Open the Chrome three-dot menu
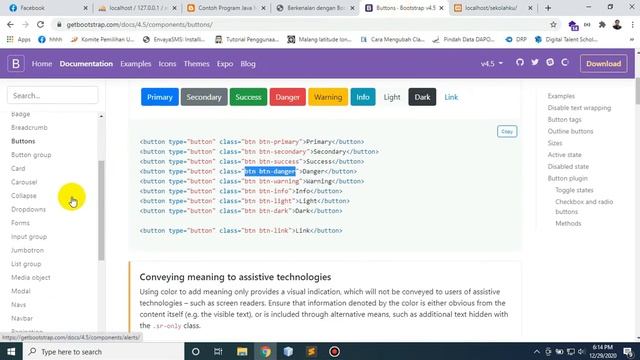 (x=632, y=25)
